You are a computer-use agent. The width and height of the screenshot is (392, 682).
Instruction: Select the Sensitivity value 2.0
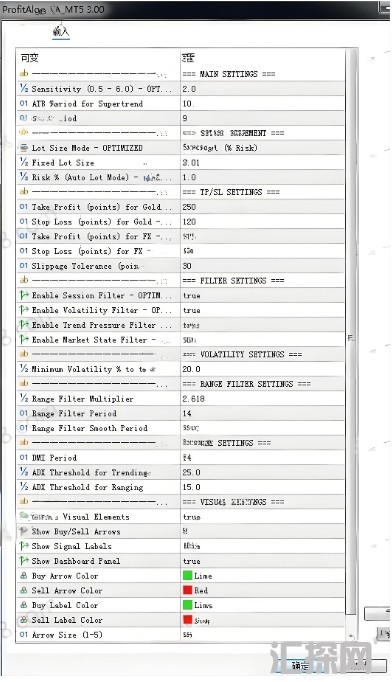click(x=189, y=89)
